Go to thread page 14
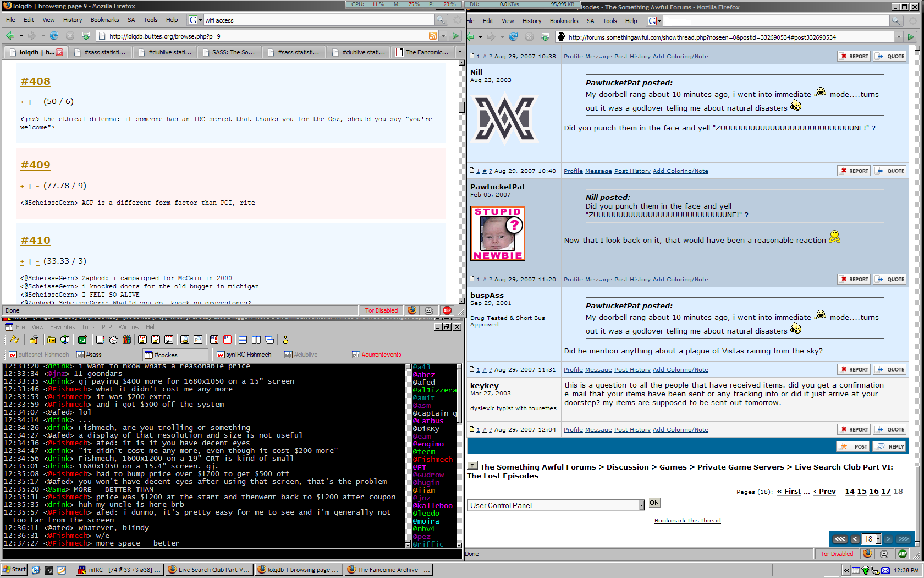924x578 pixels. [850, 492]
